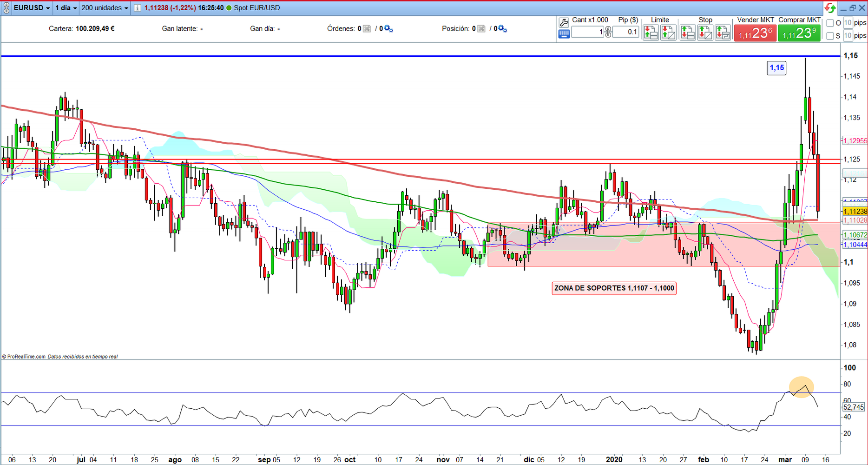The height and width of the screenshot is (465, 868).
Task: Select the blue 1,15 chart label
Action: pos(777,68)
